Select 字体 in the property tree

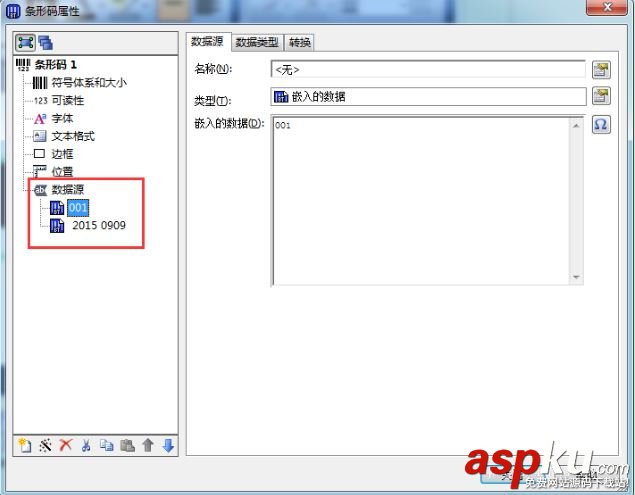[62, 119]
